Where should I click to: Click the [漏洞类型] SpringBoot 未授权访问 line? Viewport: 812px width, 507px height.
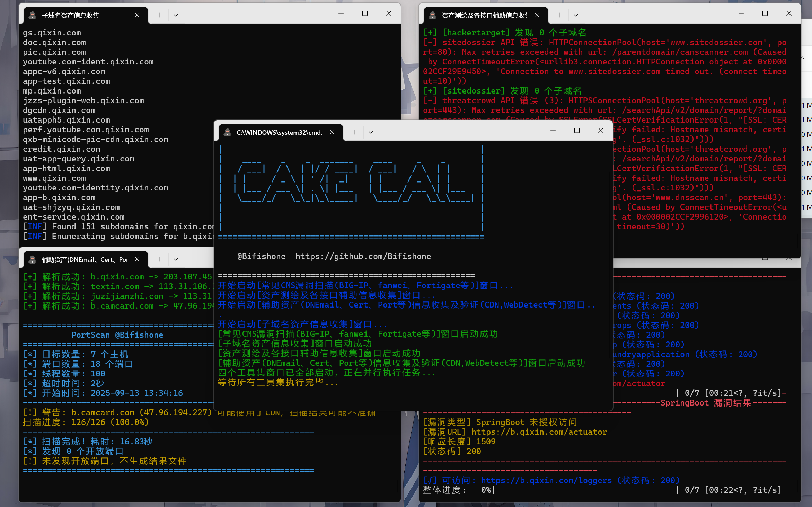tap(500, 422)
